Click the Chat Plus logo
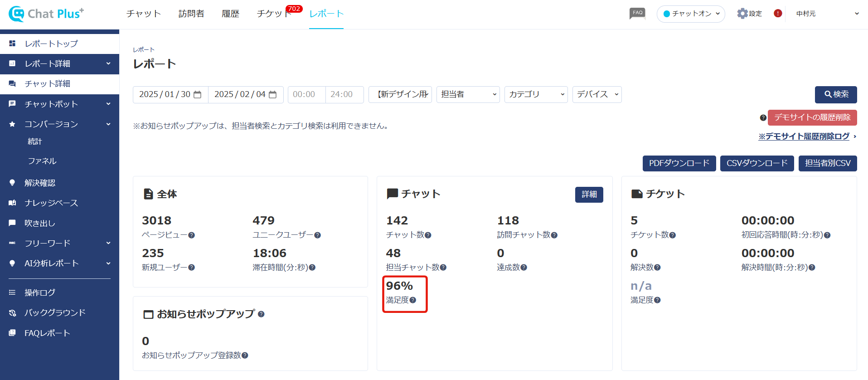This screenshot has width=868, height=380. (x=46, y=14)
